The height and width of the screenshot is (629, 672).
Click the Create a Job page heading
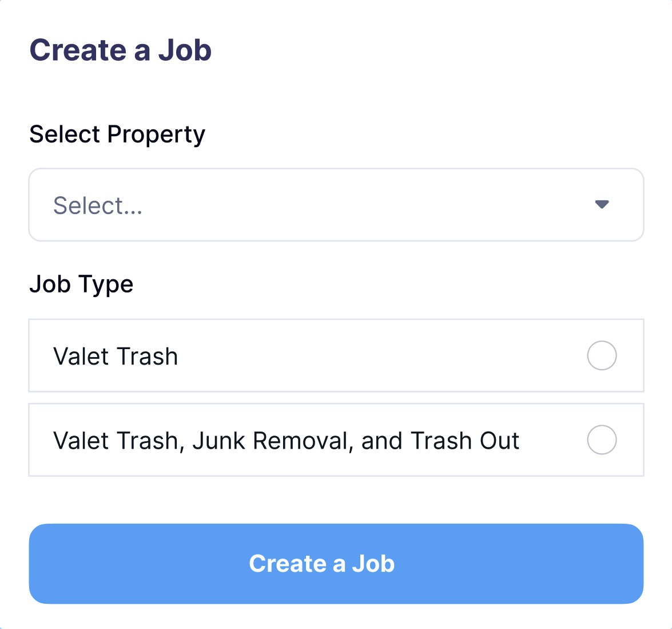pos(121,50)
